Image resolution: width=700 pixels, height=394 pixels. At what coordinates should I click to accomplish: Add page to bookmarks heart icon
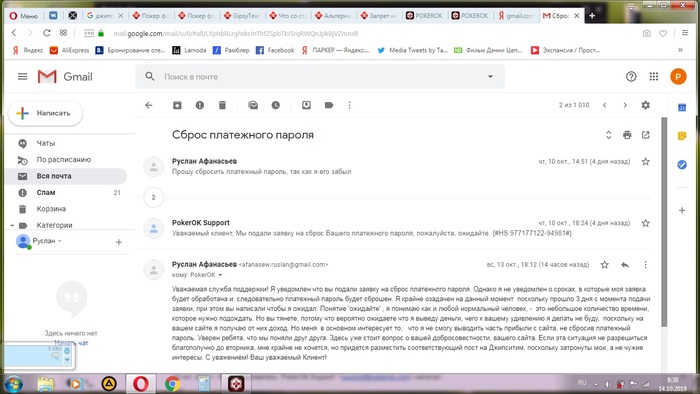point(663,33)
